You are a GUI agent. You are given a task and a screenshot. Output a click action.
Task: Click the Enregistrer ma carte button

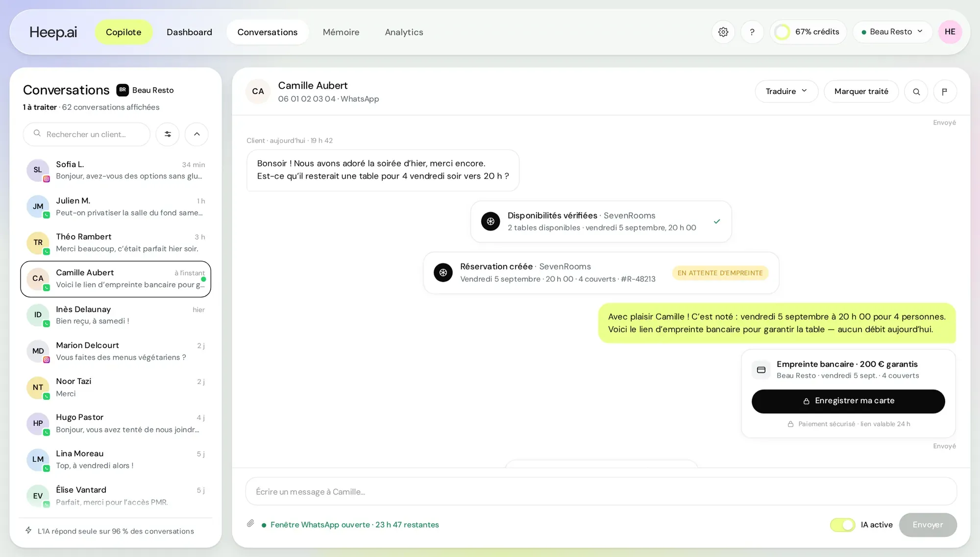click(848, 401)
